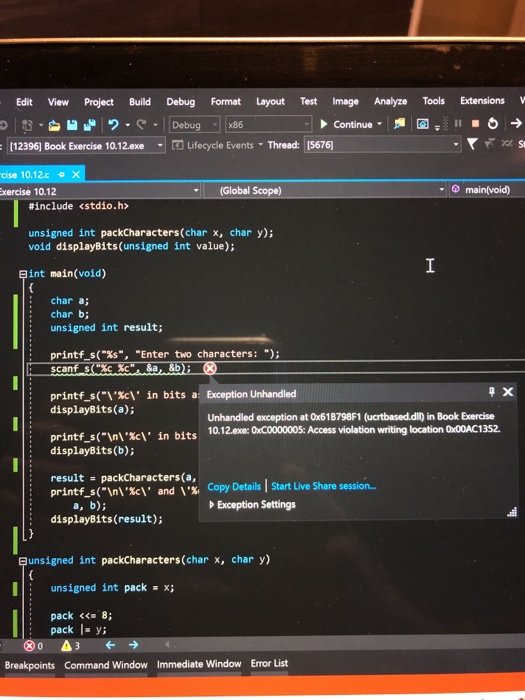Click the Continue debugging button label

(x=353, y=124)
